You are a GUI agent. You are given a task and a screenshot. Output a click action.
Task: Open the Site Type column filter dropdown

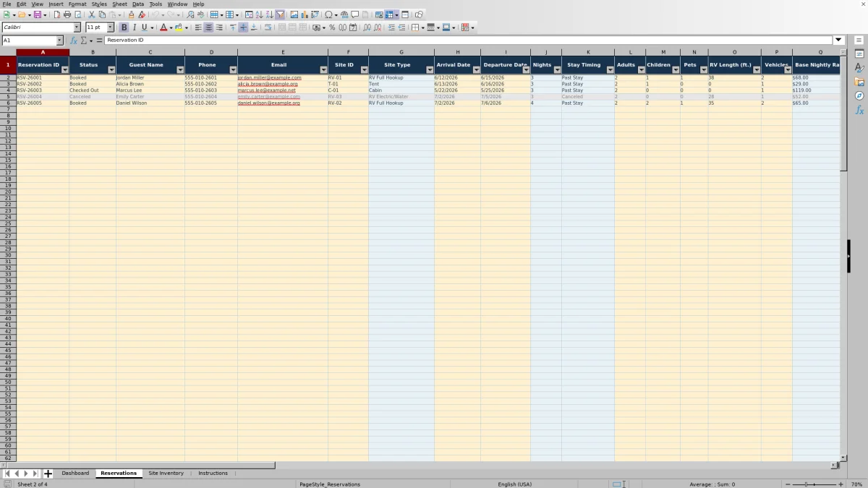(430, 69)
